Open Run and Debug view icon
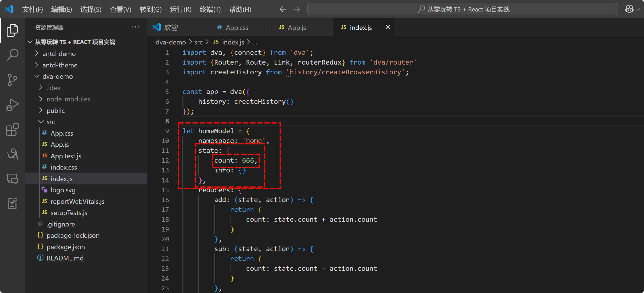This screenshot has width=644, height=293. 12,105
